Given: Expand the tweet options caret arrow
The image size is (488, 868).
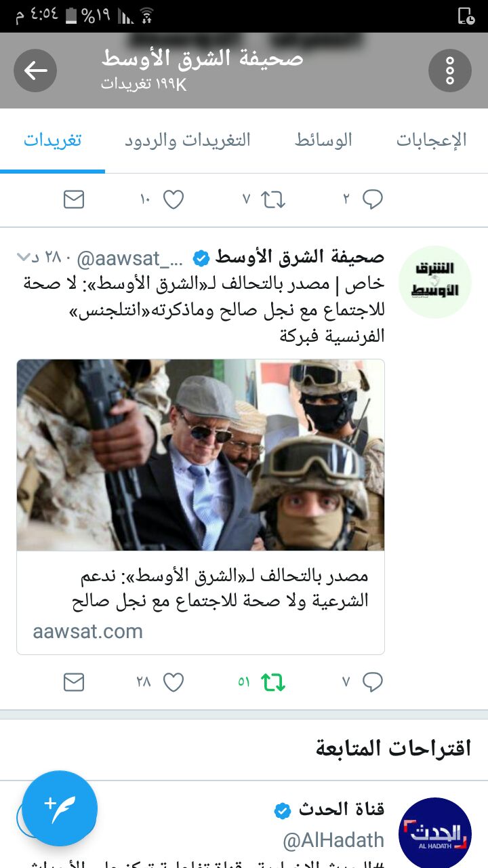Looking at the screenshot, I should click(x=24, y=257).
